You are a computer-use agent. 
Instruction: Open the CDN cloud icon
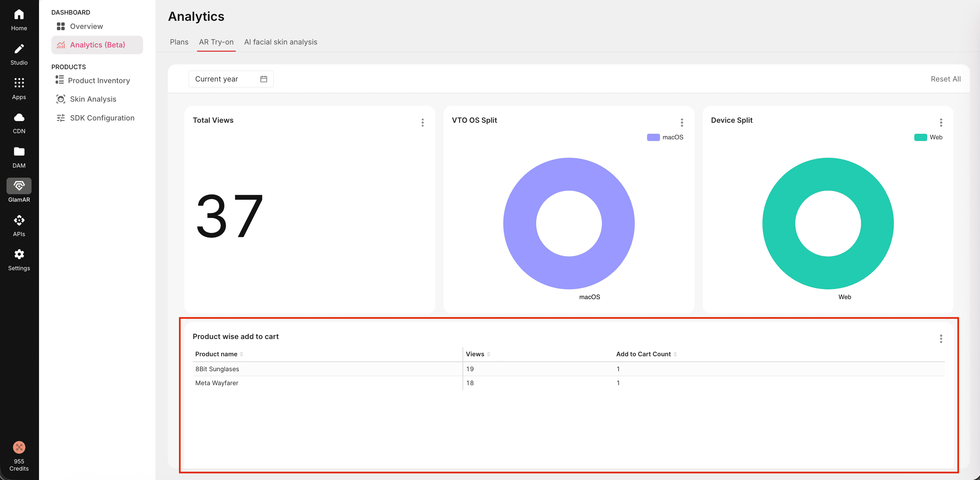coord(19,118)
